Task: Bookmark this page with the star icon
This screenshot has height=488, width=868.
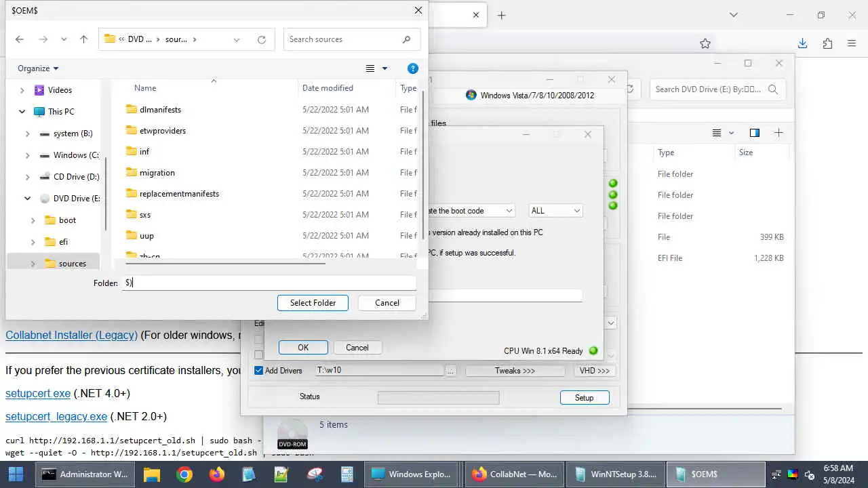Action: 705,43
